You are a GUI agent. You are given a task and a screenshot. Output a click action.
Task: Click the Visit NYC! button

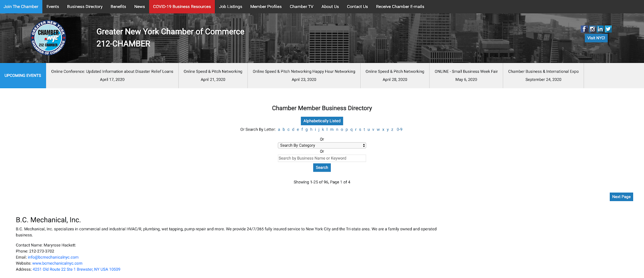[596, 38]
